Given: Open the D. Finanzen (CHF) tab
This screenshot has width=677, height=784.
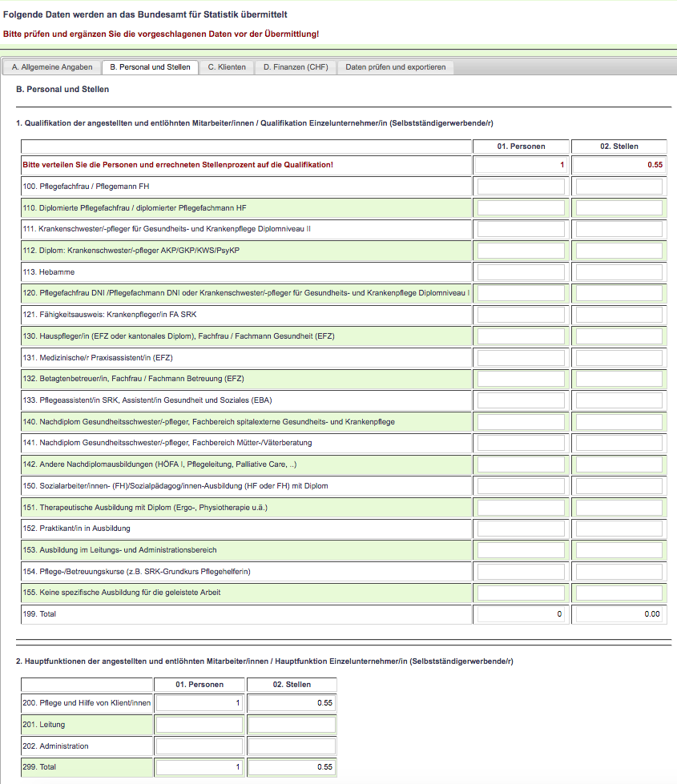Looking at the screenshot, I should pyautogui.click(x=296, y=67).
